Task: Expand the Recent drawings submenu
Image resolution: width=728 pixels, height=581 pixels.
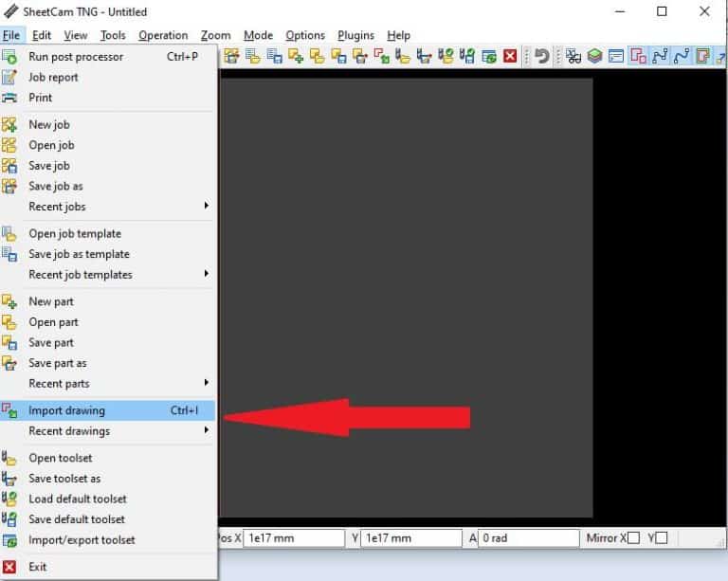Action: click(206, 431)
